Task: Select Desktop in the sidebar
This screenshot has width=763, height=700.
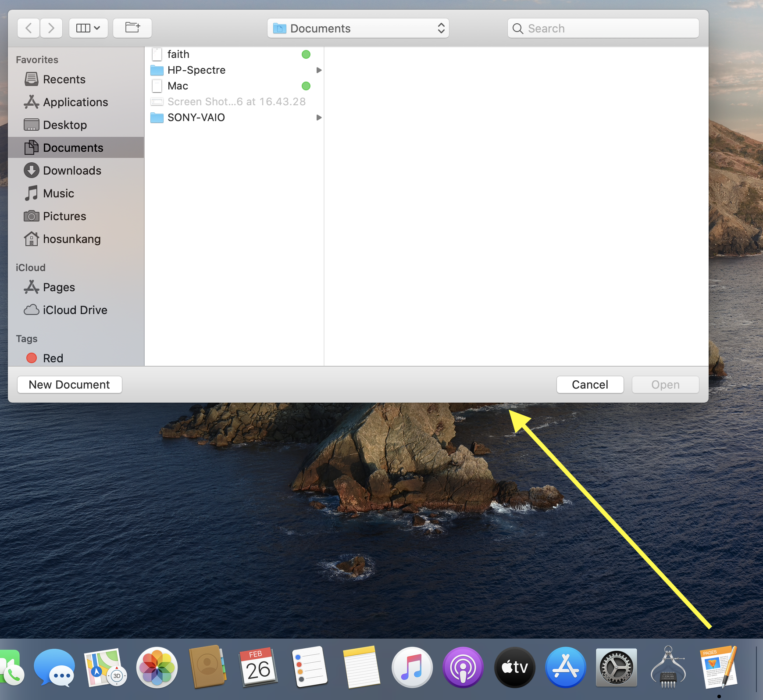Action: click(76, 125)
